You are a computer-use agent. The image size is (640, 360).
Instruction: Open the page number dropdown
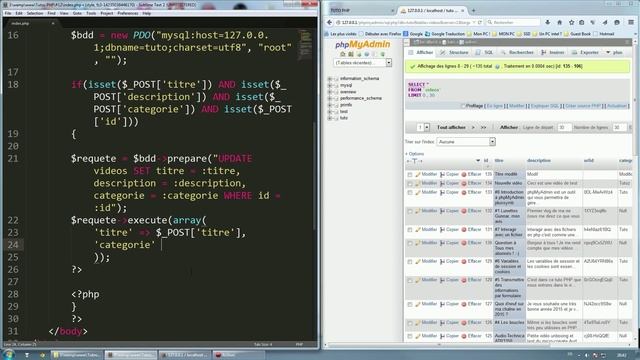423,127
